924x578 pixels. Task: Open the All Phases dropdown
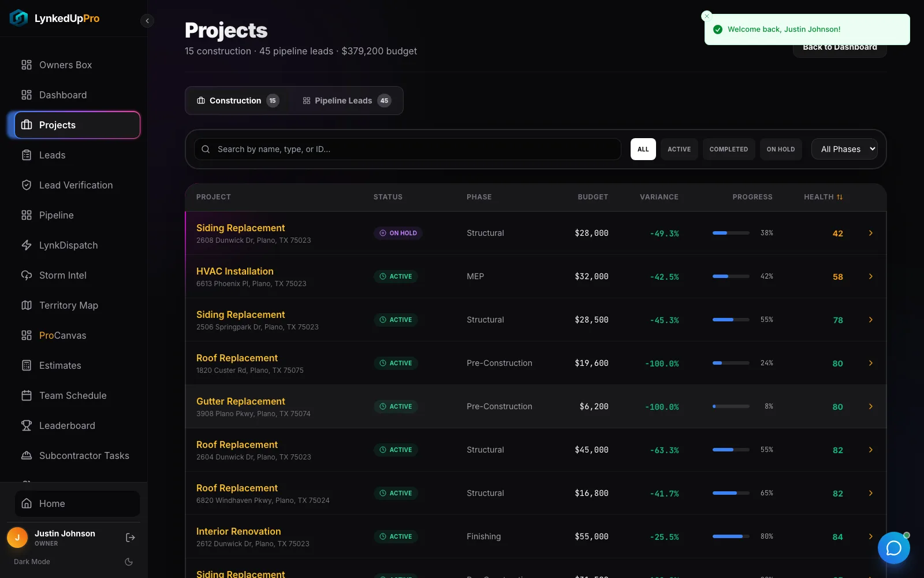click(x=844, y=149)
